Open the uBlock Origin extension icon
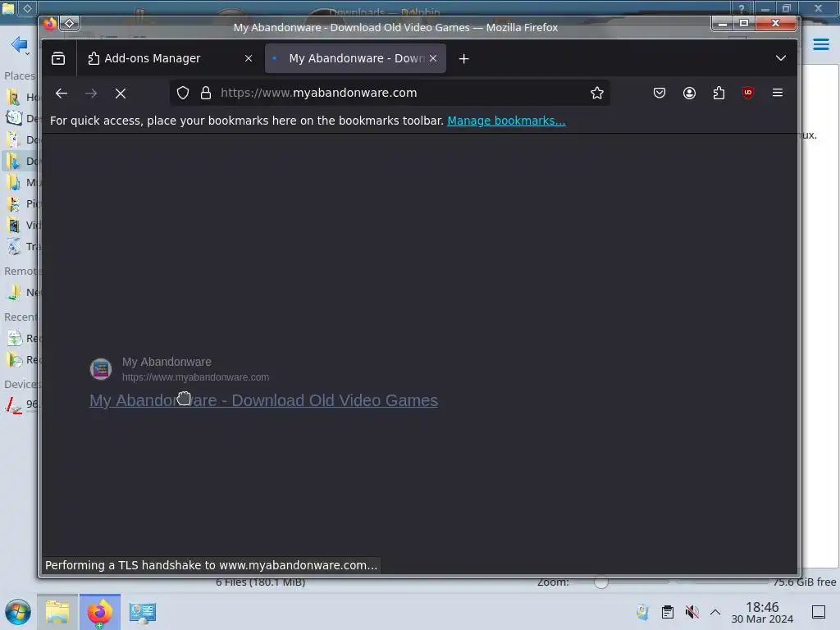This screenshot has height=630, width=840. click(748, 94)
